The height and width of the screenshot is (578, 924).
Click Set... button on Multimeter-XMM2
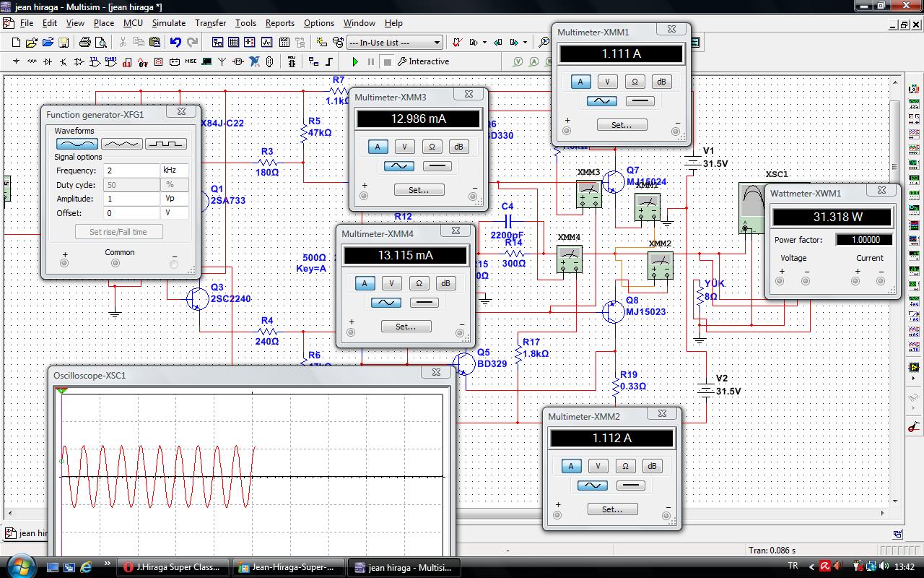tap(611, 509)
